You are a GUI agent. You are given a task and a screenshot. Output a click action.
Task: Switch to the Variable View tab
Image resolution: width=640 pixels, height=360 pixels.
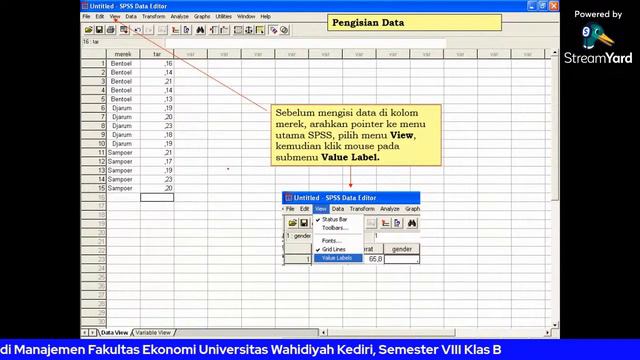pos(153,333)
